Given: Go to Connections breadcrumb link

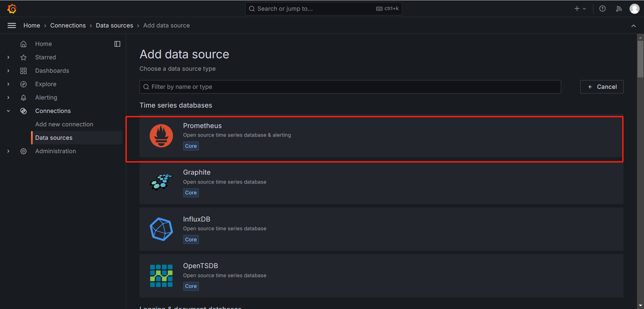Looking at the screenshot, I should [x=68, y=25].
